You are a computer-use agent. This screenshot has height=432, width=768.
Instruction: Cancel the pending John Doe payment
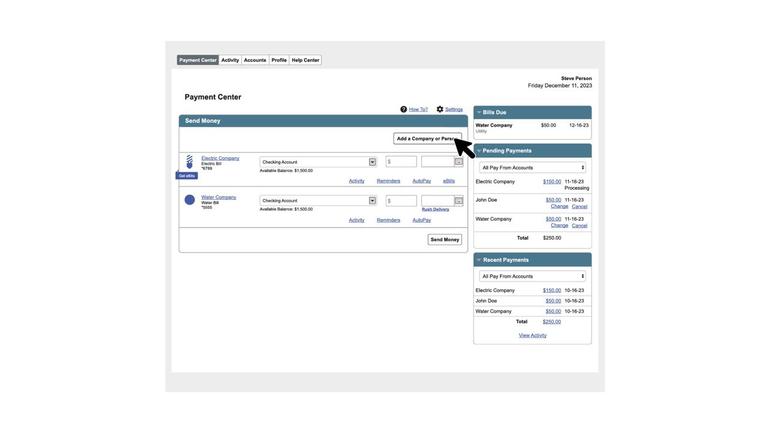tap(579, 207)
